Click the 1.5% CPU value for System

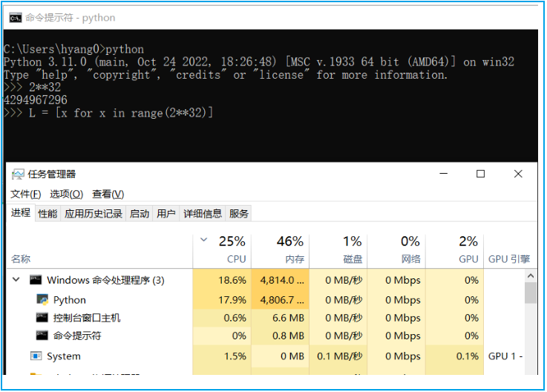point(235,356)
